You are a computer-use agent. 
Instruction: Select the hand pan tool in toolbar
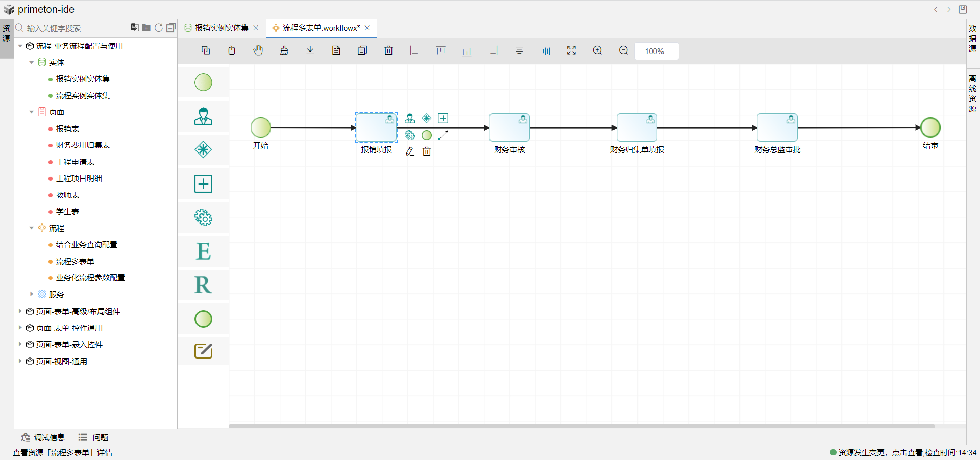(258, 50)
